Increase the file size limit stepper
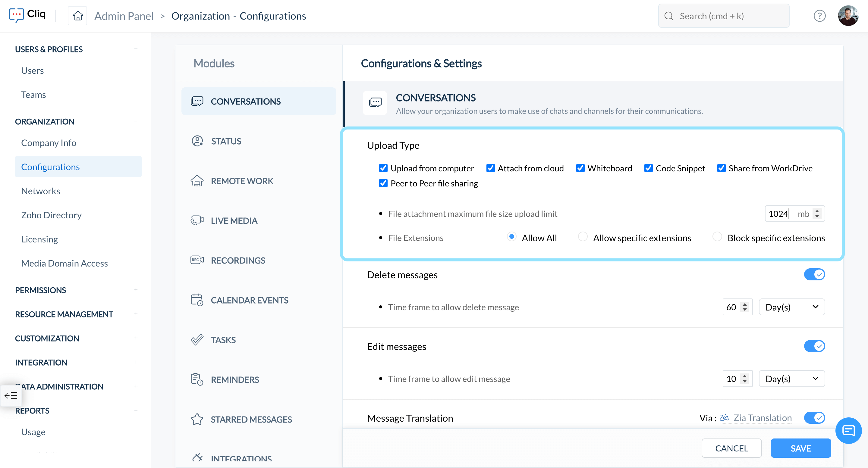868x468 pixels. coord(817,211)
